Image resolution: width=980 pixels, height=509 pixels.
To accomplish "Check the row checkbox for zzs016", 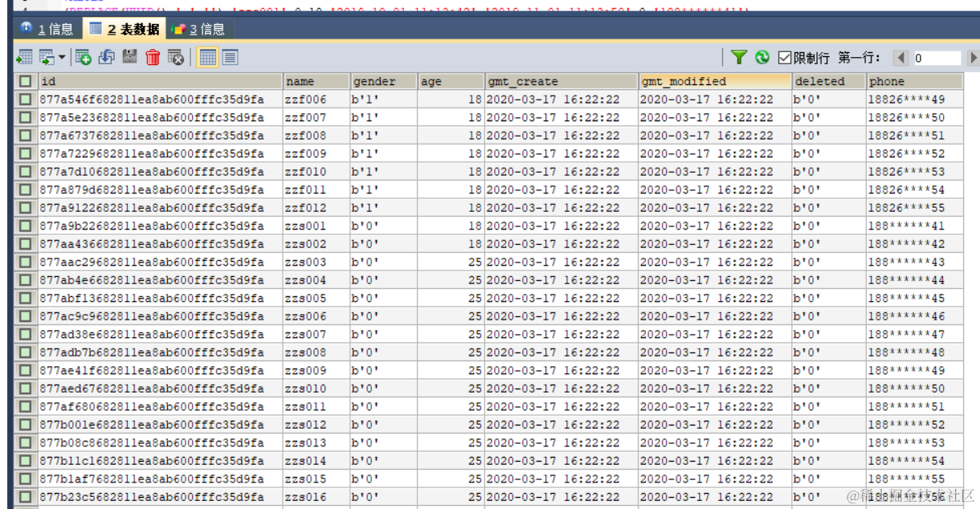I will (x=27, y=497).
